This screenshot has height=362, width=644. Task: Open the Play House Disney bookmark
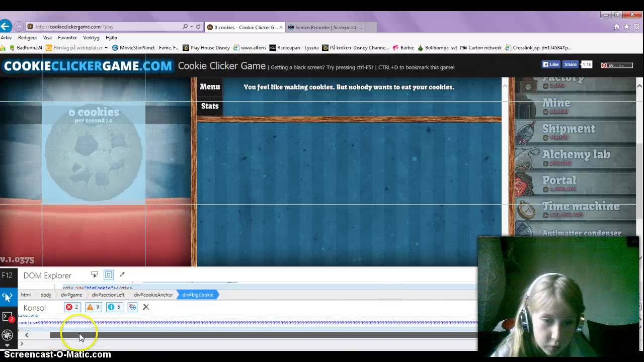(x=206, y=48)
